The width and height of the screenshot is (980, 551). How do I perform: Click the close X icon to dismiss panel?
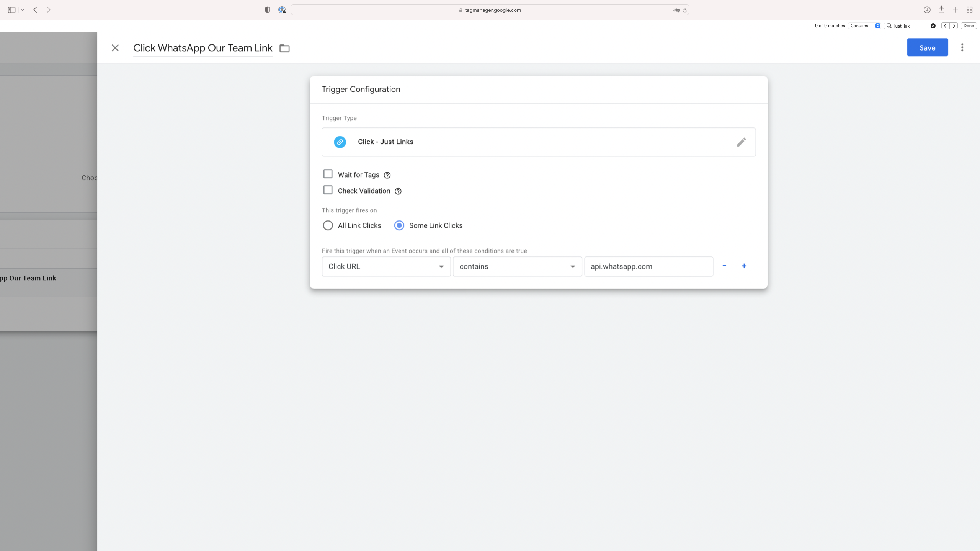click(115, 48)
